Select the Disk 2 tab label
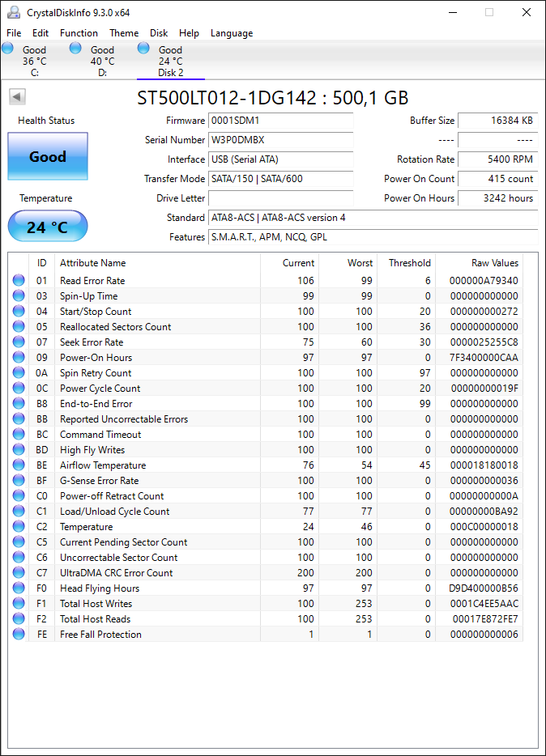 171,73
